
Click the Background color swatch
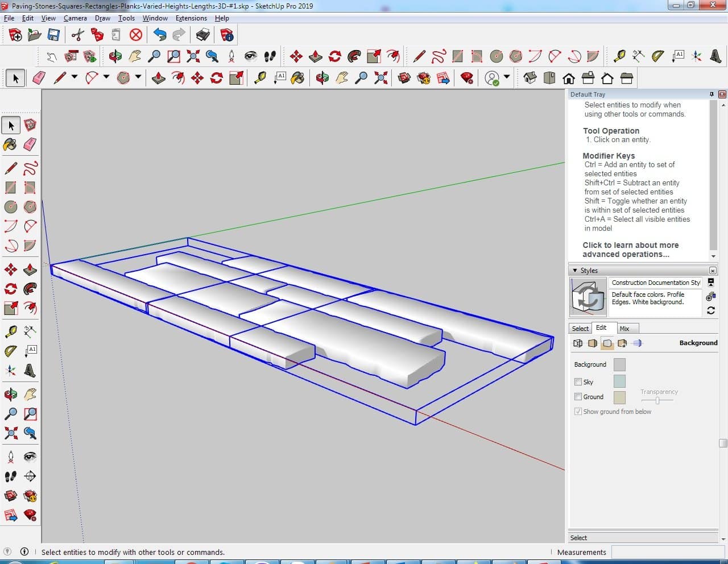click(619, 364)
